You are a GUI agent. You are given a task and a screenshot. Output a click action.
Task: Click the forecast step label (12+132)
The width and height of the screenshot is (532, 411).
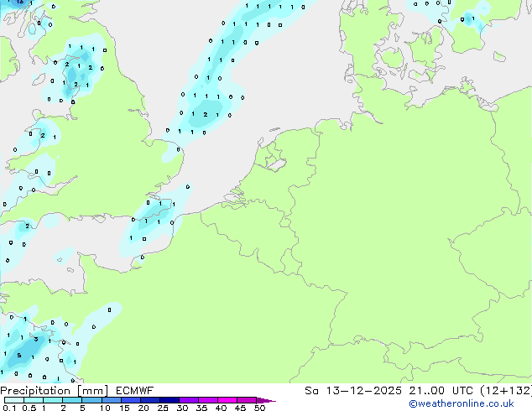pos(506,391)
